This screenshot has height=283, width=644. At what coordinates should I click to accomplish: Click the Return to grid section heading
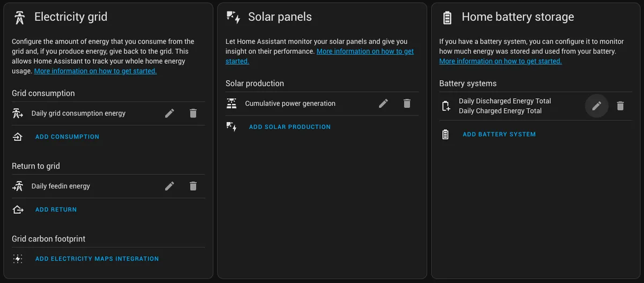(36, 166)
